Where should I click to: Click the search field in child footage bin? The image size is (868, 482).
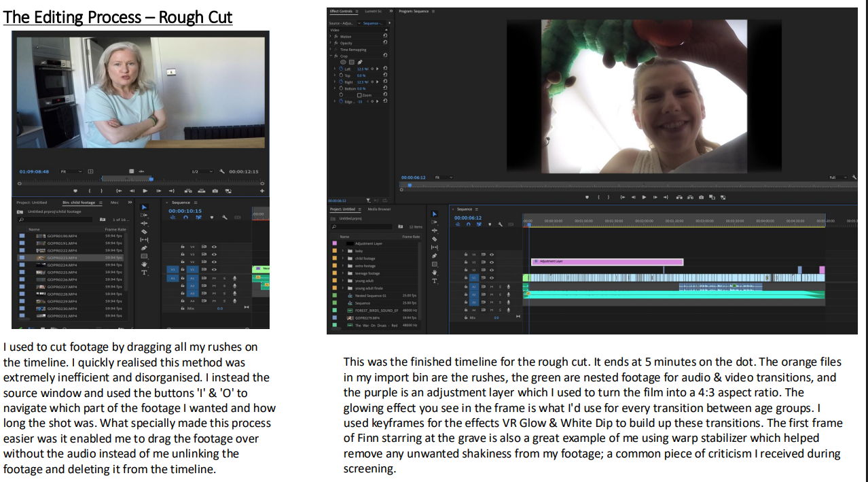tap(55, 220)
